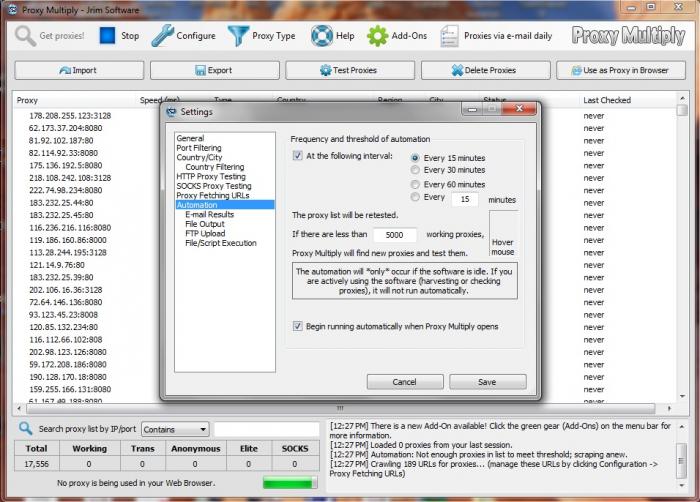Click the Proxy Multiply logo

click(x=628, y=36)
